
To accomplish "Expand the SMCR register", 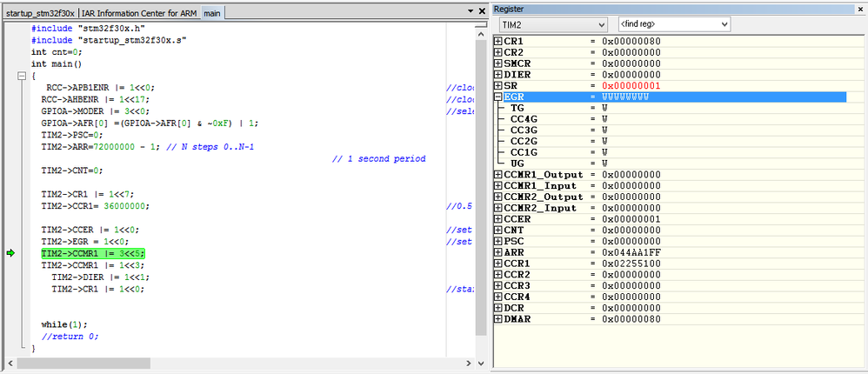I will tap(498, 63).
